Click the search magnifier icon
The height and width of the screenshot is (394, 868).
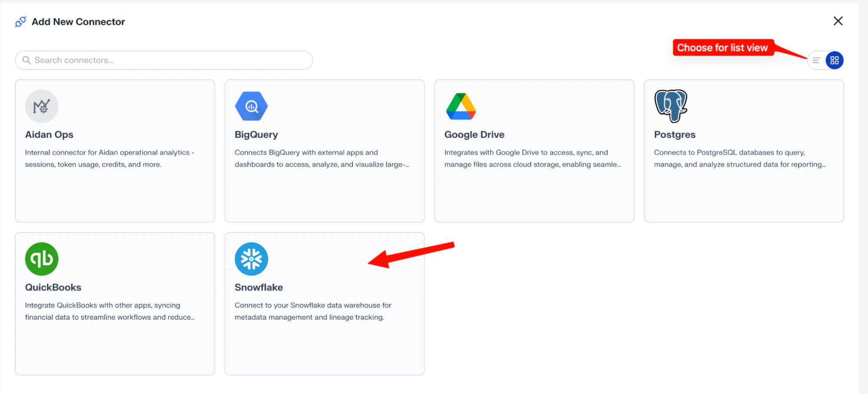tap(26, 60)
